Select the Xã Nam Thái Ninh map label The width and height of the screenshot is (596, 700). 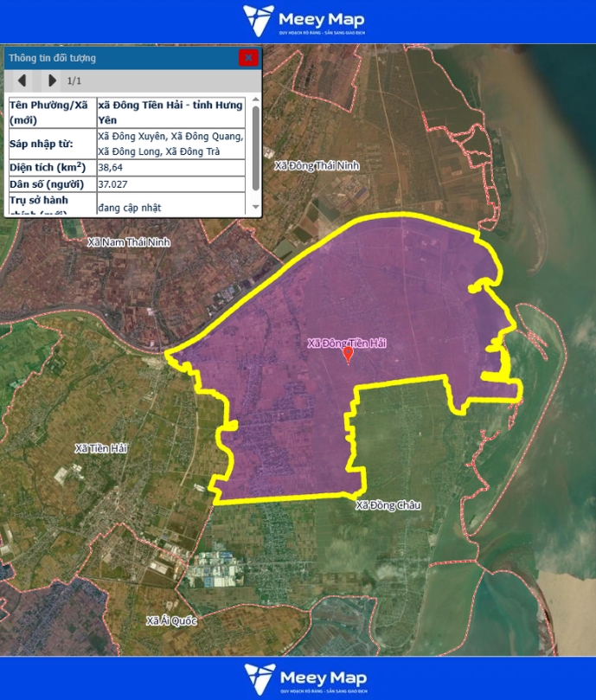pos(129,242)
